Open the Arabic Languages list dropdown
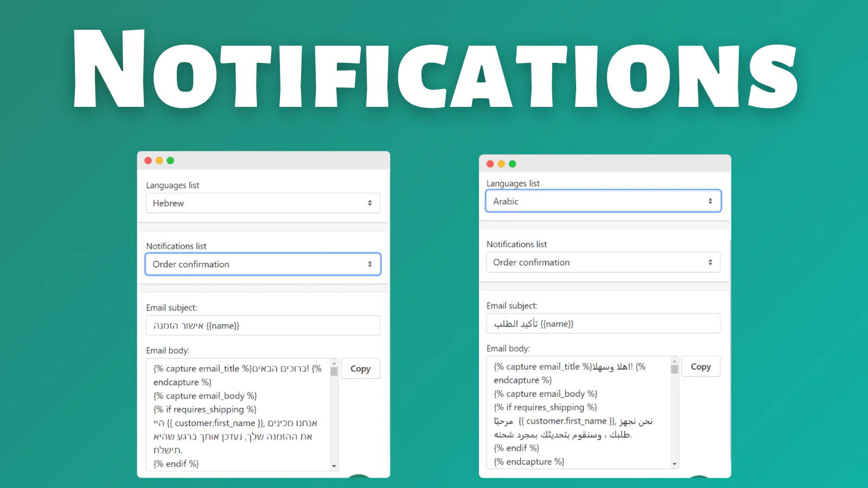868x488 pixels. point(603,201)
